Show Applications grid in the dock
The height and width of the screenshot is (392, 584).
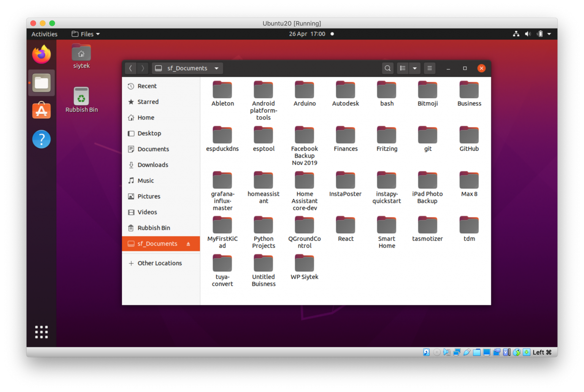[x=41, y=332]
